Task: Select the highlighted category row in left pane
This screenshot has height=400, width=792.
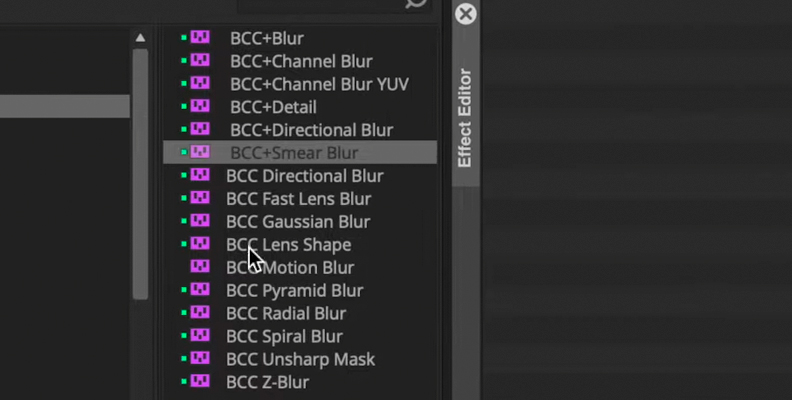Action: click(65, 106)
